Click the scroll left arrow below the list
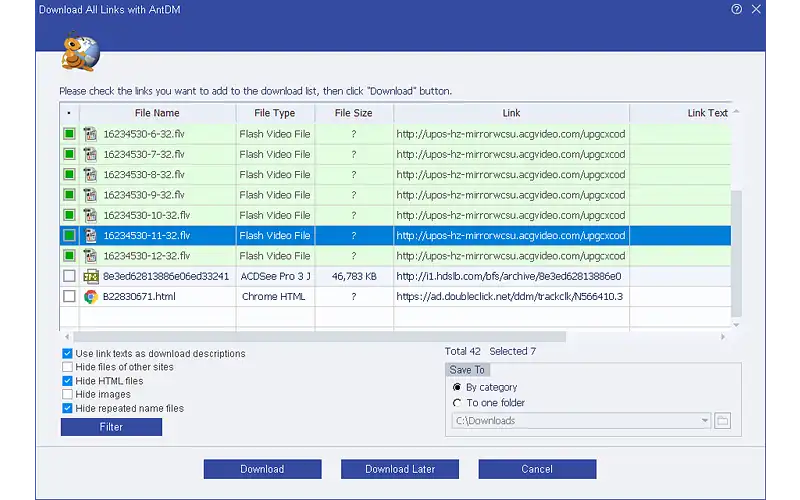 click(67, 337)
